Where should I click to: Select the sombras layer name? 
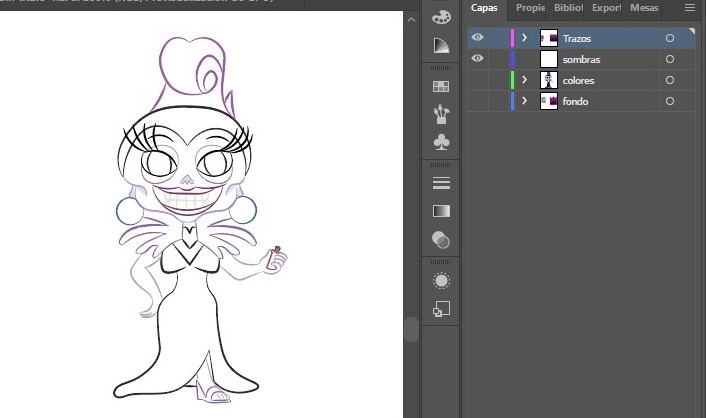click(581, 59)
